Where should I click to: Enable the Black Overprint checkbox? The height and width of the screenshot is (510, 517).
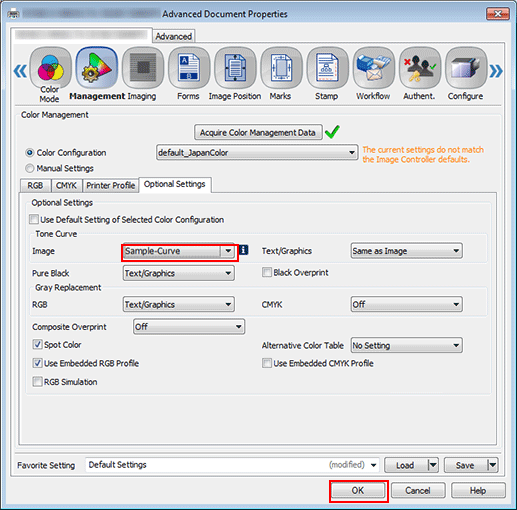[x=267, y=272]
